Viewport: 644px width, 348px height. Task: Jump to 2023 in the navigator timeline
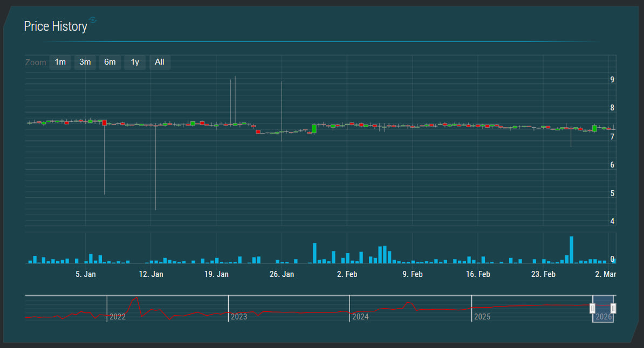238,317
